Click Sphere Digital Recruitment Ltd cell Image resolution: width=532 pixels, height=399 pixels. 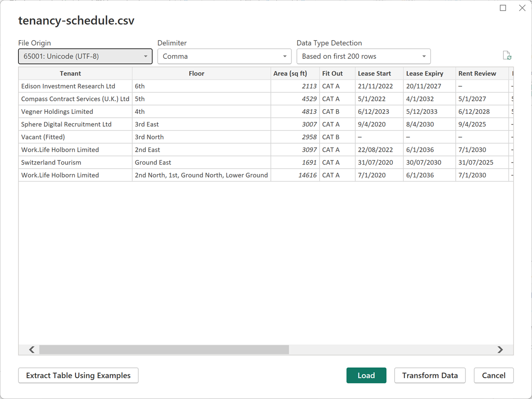(75, 124)
